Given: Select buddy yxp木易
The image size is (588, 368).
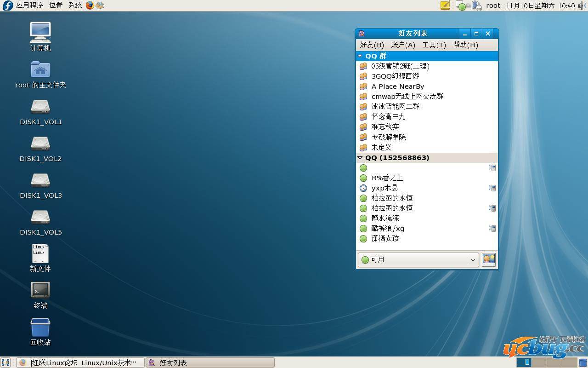Looking at the screenshot, I should point(427,188).
